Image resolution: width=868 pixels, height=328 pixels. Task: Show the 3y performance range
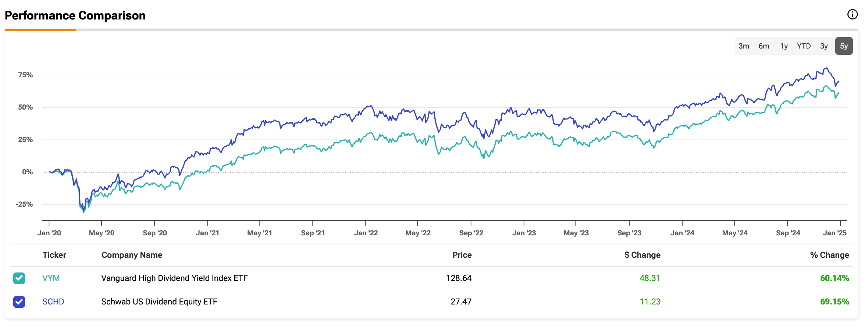click(x=824, y=46)
